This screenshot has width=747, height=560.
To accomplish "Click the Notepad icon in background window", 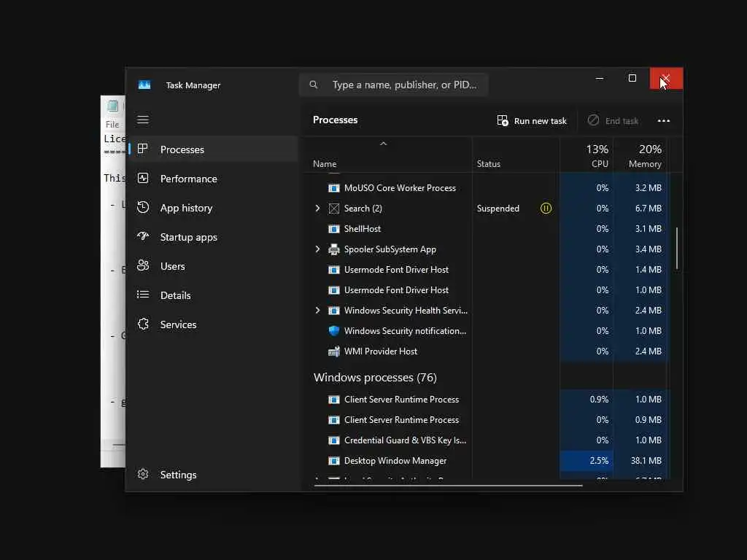I will 112,106.
